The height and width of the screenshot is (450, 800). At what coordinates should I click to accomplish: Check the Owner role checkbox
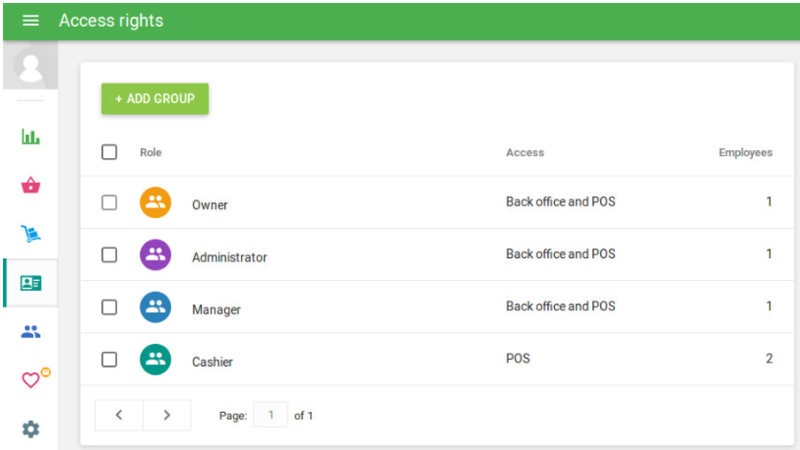(x=109, y=203)
